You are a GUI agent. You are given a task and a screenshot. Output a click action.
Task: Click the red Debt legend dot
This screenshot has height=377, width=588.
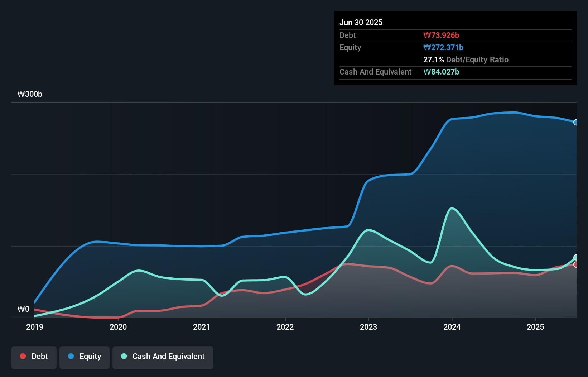[x=23, y=356]
